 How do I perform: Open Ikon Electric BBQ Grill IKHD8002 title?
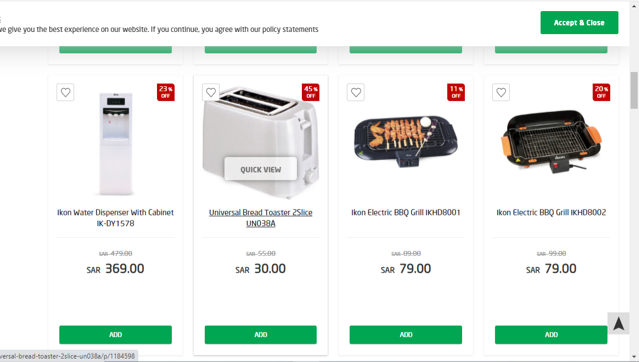(551, 212)
